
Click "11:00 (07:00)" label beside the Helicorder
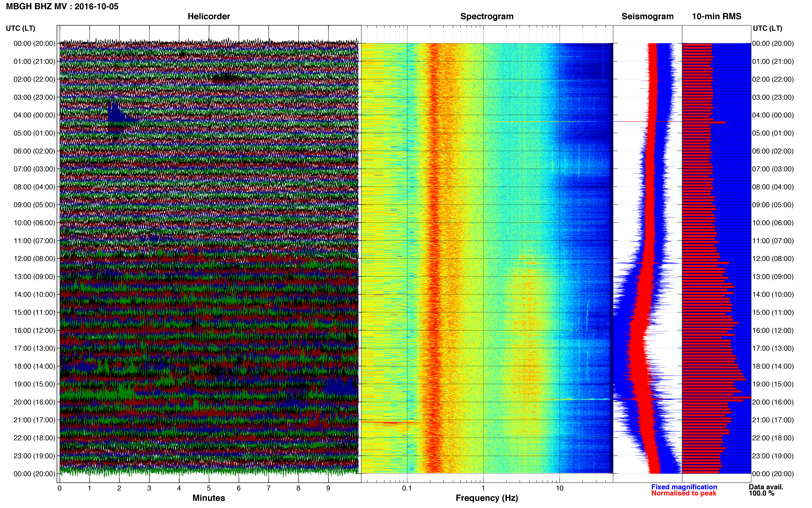point(34,241)
